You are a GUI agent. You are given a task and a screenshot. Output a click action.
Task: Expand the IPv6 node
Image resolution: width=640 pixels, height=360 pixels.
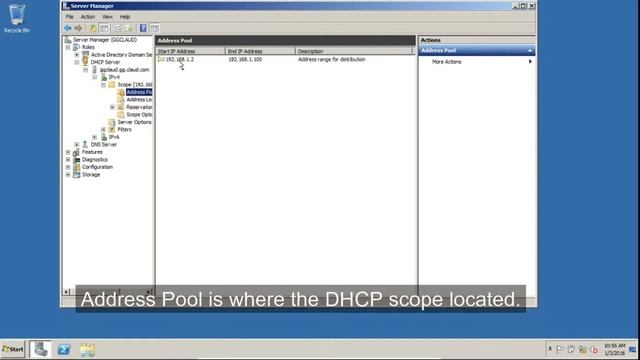pyautogui.click(x=95, y=137)
